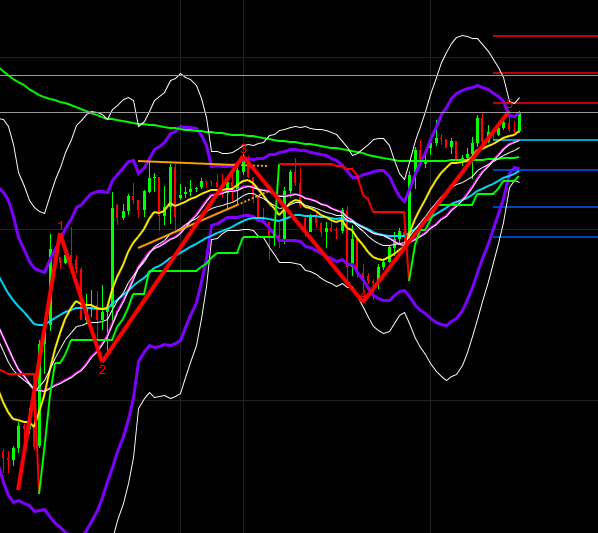Click the lowest blue horizontal level line
The image size is (598, 533).
[x=545, y=237]
